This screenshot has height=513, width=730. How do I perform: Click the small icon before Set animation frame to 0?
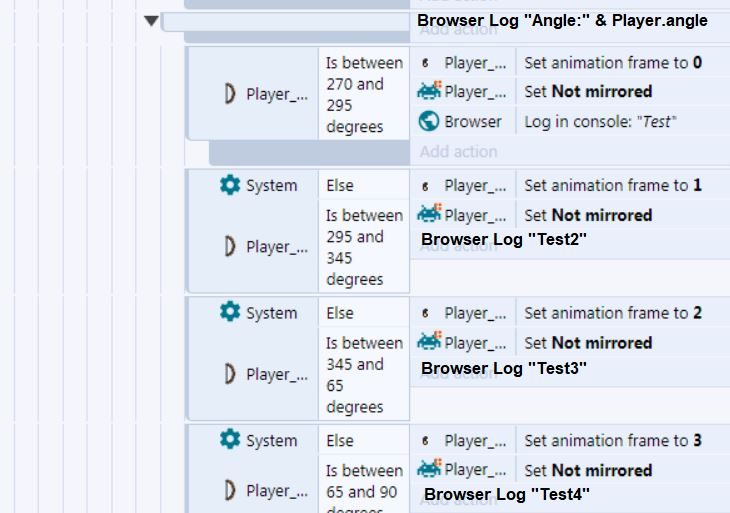click(425, 63)
